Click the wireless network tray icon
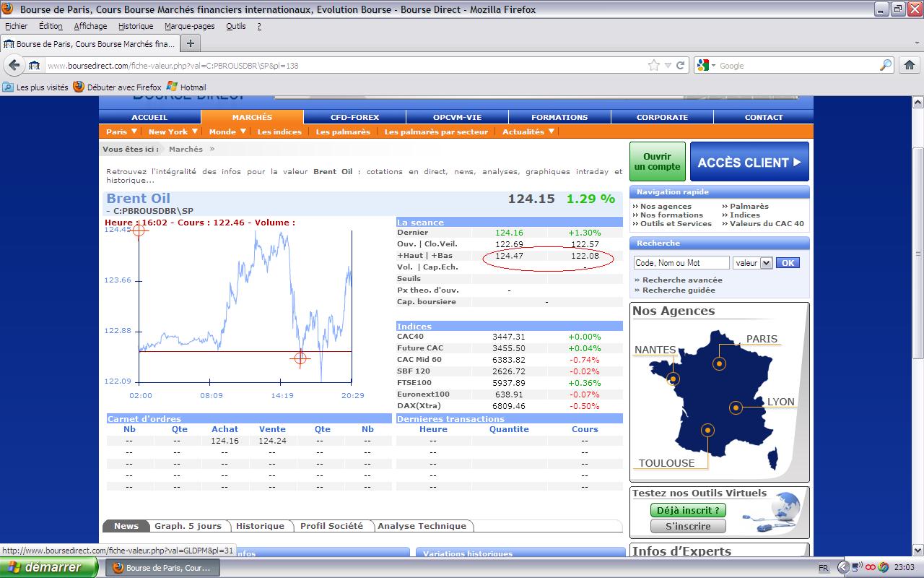Image resolution: width=924 pixels, height=578 pixels. 857,567
